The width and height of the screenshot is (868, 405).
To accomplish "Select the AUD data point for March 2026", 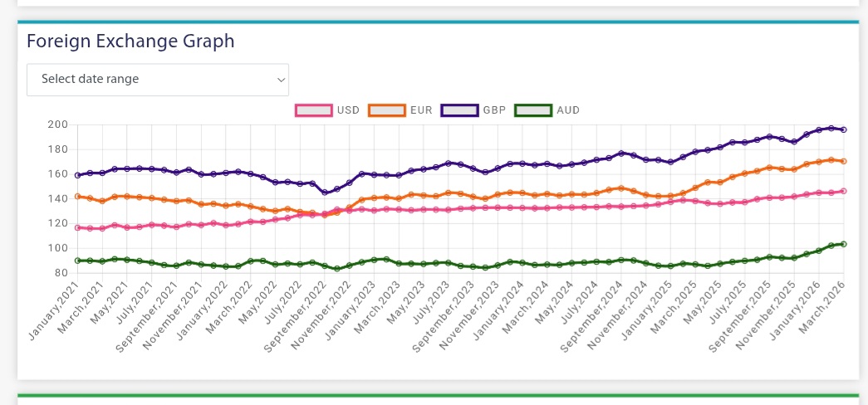I will [844, 244].
